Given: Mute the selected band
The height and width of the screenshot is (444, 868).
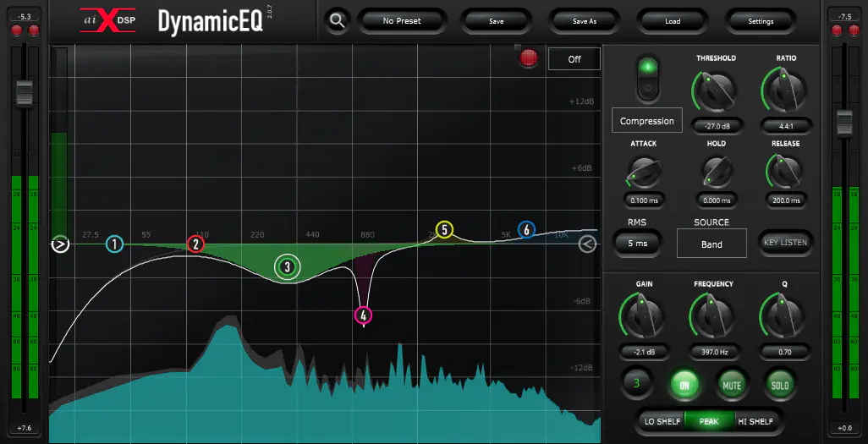Looking at the screenshot, I should pyautogui.click(x=731, y=385).
